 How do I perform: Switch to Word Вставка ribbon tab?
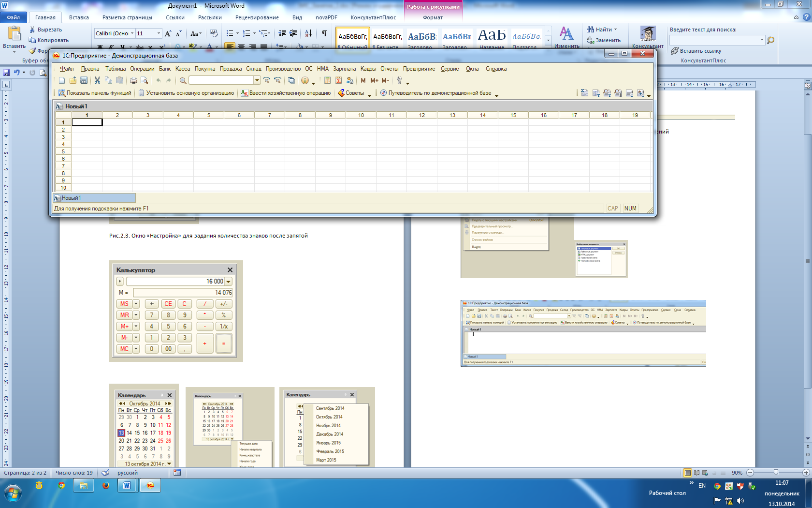[79, 17]
